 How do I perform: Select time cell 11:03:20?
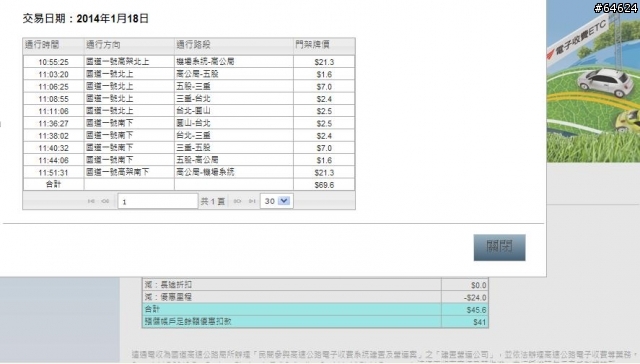[x=53, y=74]
